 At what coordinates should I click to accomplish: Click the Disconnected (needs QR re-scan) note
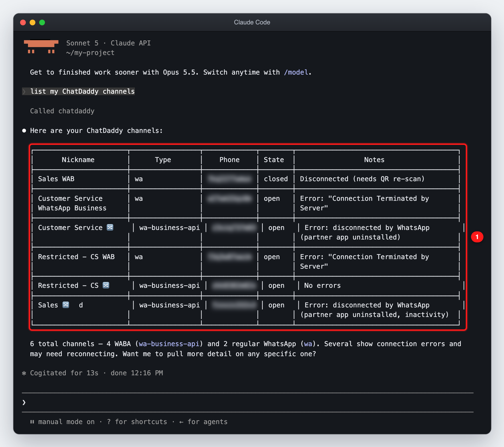click(362, 179)
